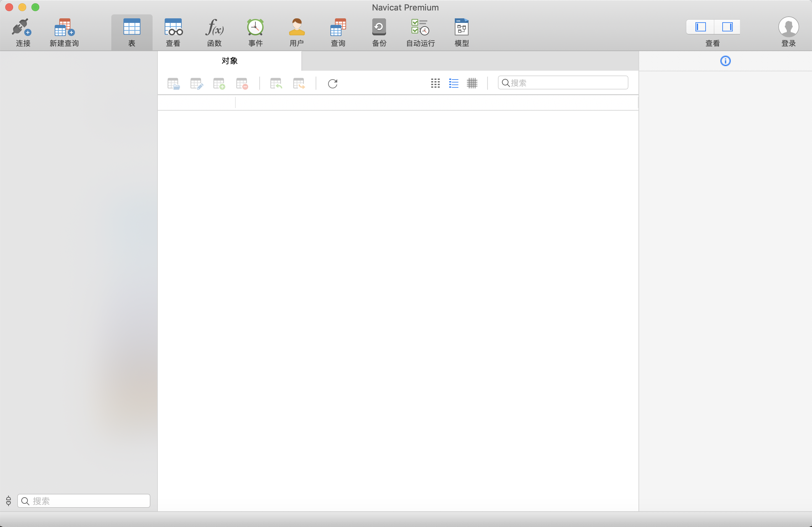Switch to list view mode
The height and width of the screenshot is (527, 812).
click(x=454, y=83)
